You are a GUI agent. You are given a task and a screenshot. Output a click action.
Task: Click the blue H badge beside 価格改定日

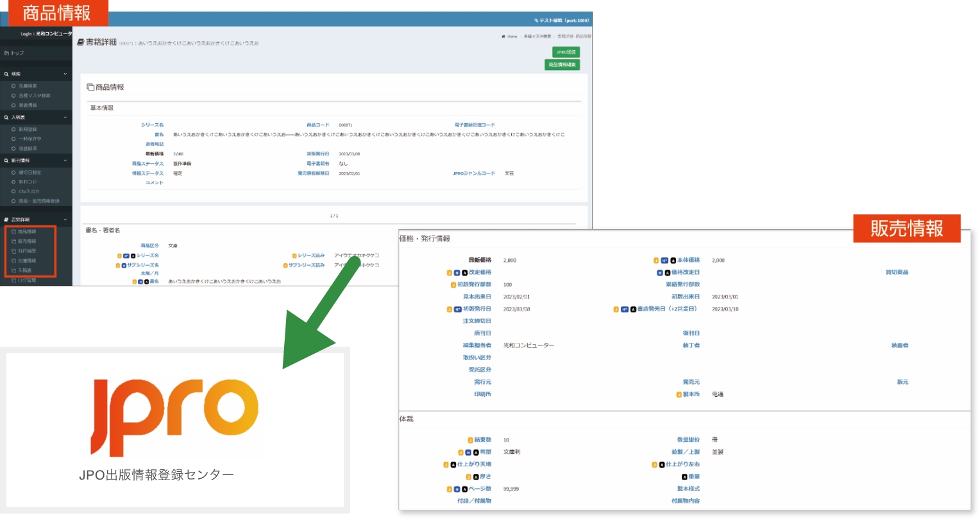[x=660, y=273]
